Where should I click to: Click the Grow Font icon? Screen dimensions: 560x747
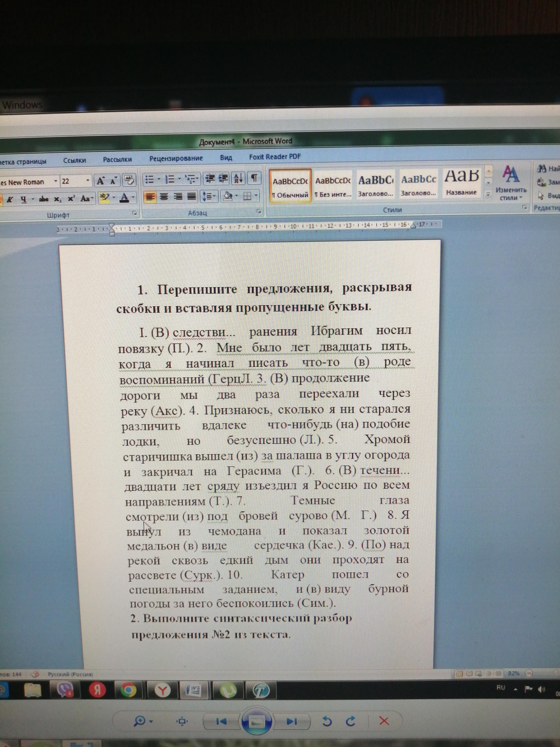click(100, 181)
